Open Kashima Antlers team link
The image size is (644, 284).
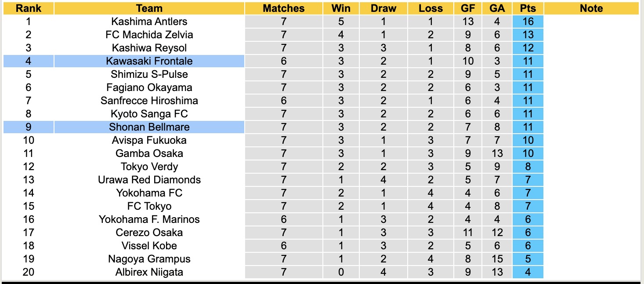coord(149,22)
